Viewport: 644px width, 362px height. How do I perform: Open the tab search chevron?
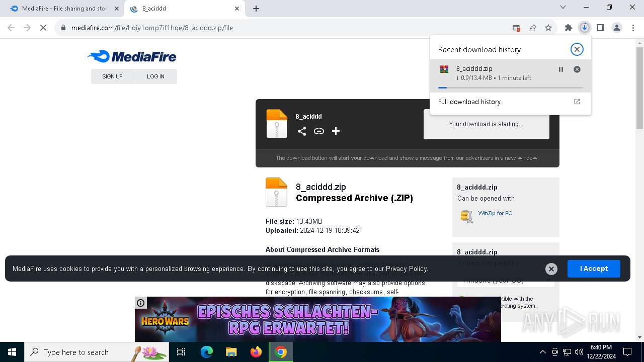[x=563, y=8]
